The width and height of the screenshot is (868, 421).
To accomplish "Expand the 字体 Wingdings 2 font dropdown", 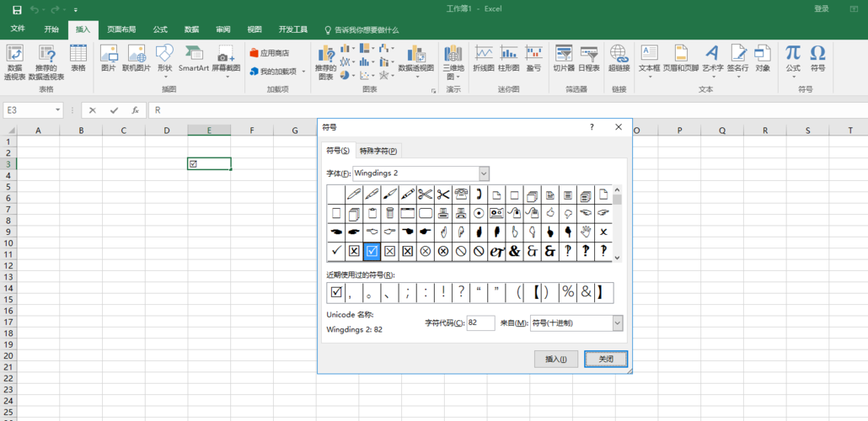I will [x=484, y=173].
